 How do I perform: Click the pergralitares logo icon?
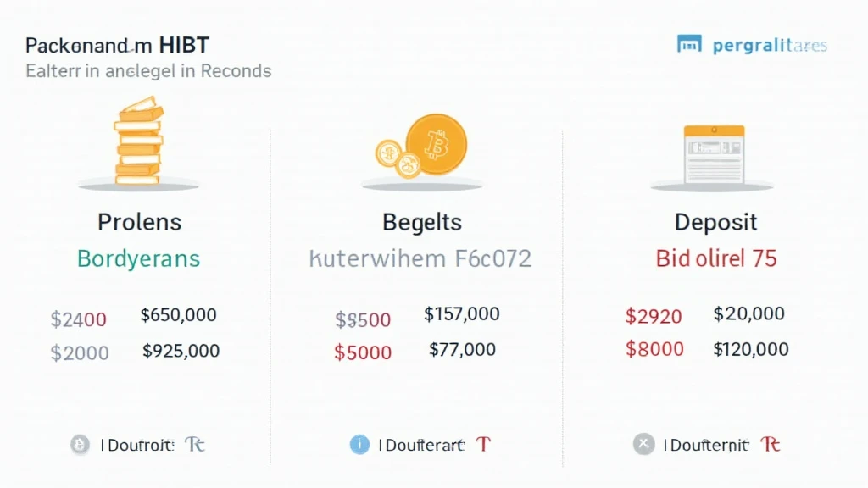click(x=689, y=45)
